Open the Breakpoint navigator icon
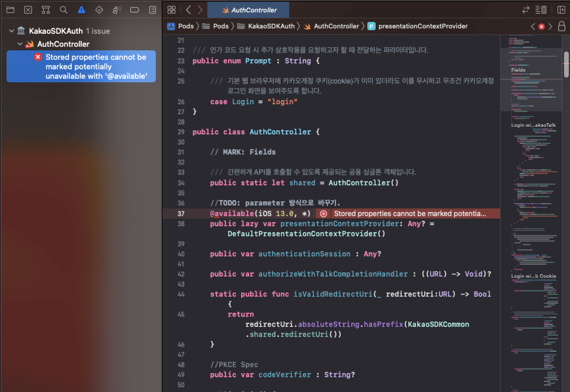The height and width of the screenshot is (392, 570). [x=135, y=10]
